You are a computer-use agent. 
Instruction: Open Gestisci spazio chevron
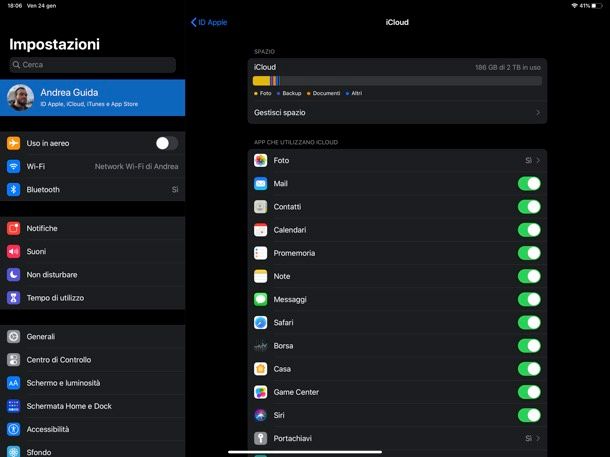(x=538, y=113)
